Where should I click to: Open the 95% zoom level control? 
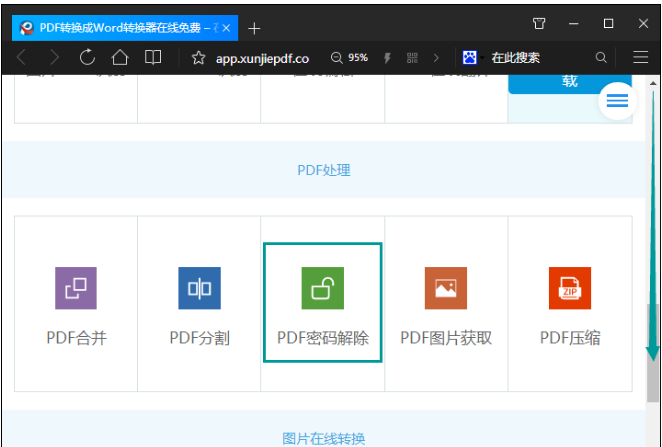pyautogui.click(x=350, y=58)
